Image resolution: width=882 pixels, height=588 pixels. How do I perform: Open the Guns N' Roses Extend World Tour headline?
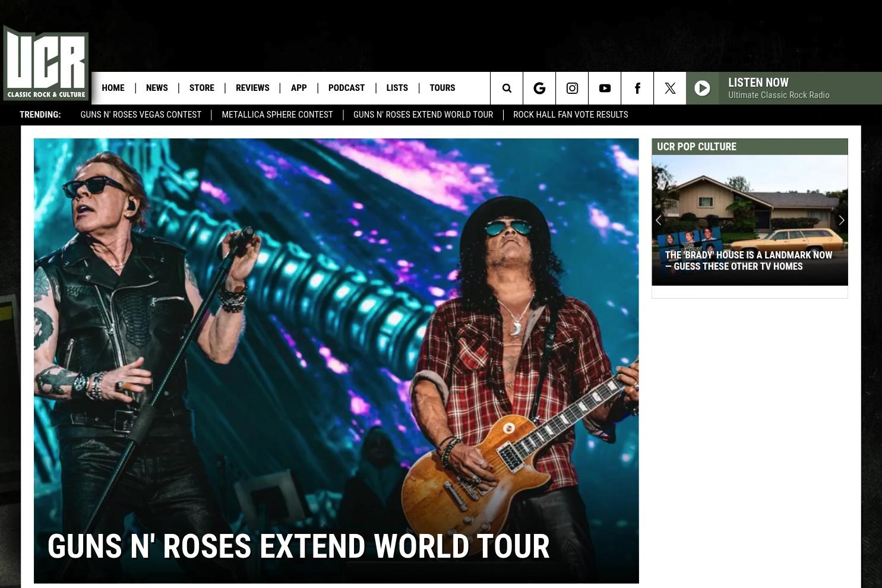click(298, 546)
